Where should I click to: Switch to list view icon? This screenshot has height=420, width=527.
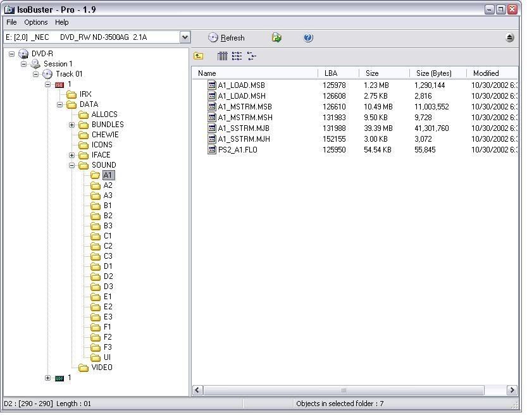point(237,56)
